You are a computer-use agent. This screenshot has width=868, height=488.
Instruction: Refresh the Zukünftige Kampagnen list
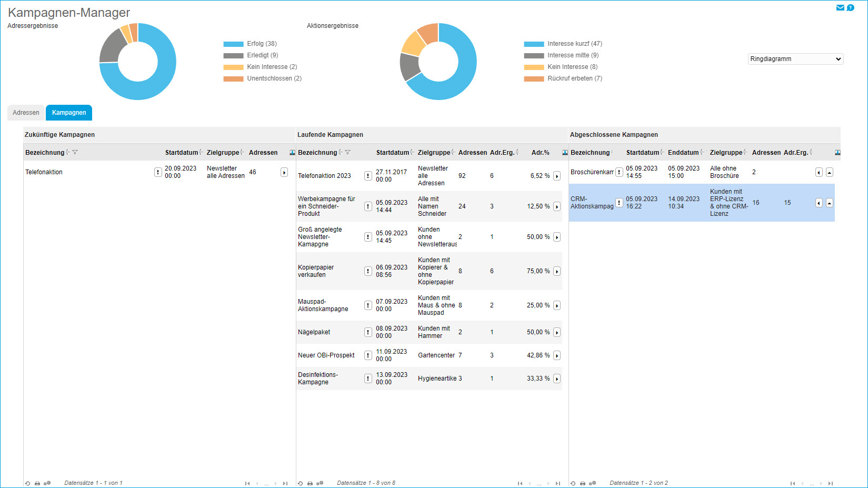pos(27,483)
